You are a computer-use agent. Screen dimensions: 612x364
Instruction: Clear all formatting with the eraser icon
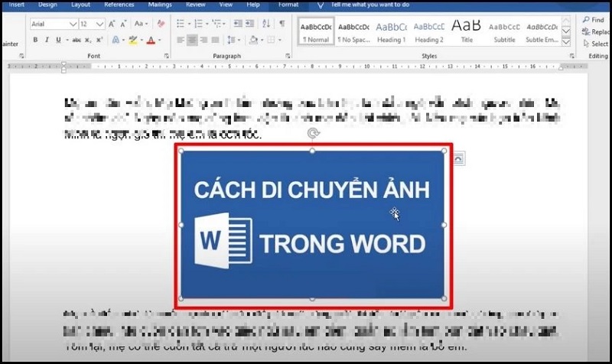(x=161, y=24)
